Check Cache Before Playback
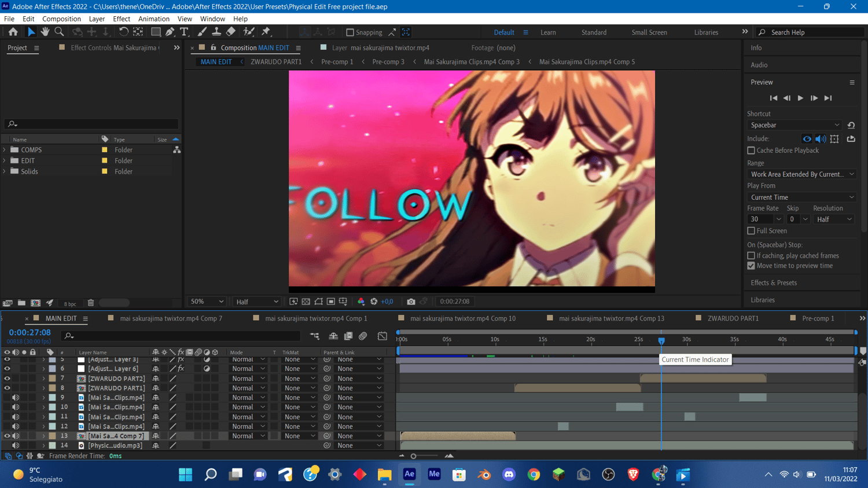This screenshot has width=868, height=488. click(x=751, y=151)
